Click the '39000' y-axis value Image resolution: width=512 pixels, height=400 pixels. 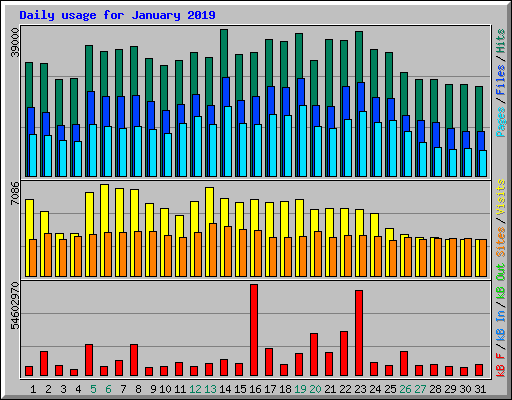coord(15,43)
